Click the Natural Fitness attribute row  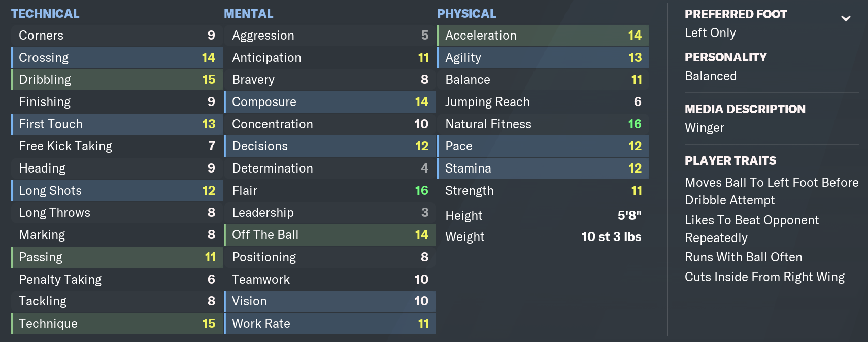tap(543, 124)
